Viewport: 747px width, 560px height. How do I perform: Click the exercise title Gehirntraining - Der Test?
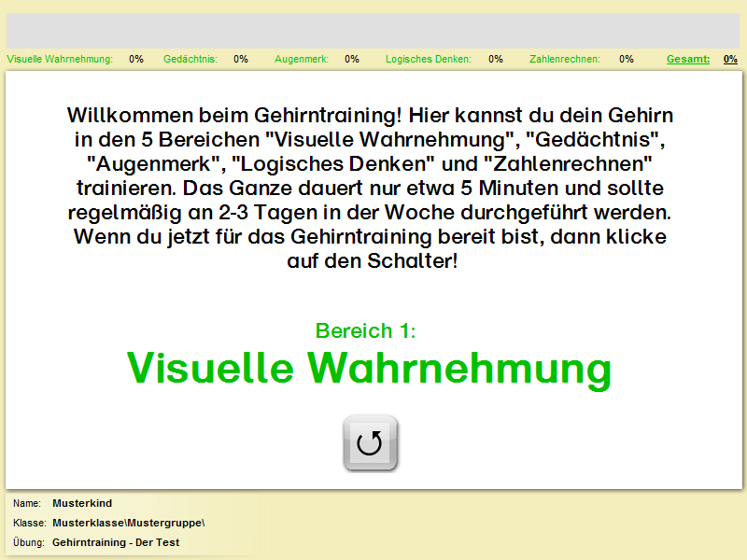pyautogui.click(x=116, y=542)
